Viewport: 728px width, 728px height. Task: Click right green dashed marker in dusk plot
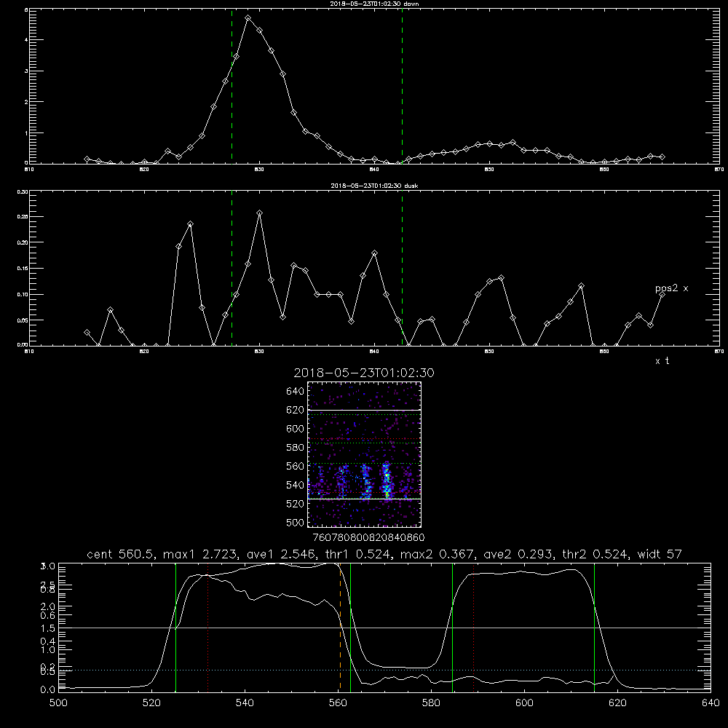[x=402, y=268]
